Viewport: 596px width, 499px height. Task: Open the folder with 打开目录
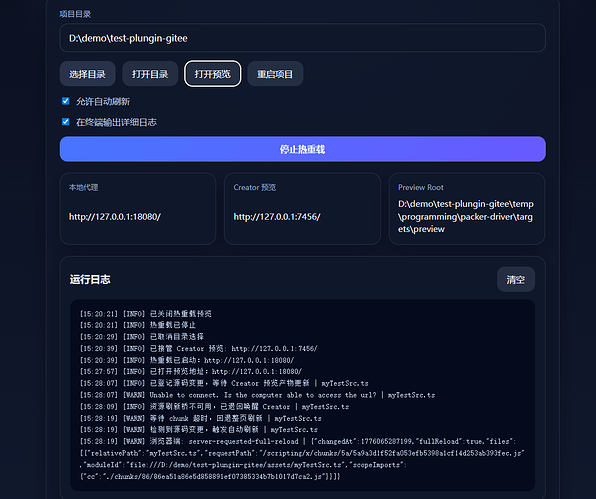pyautogui.click(x=150, y=74)
